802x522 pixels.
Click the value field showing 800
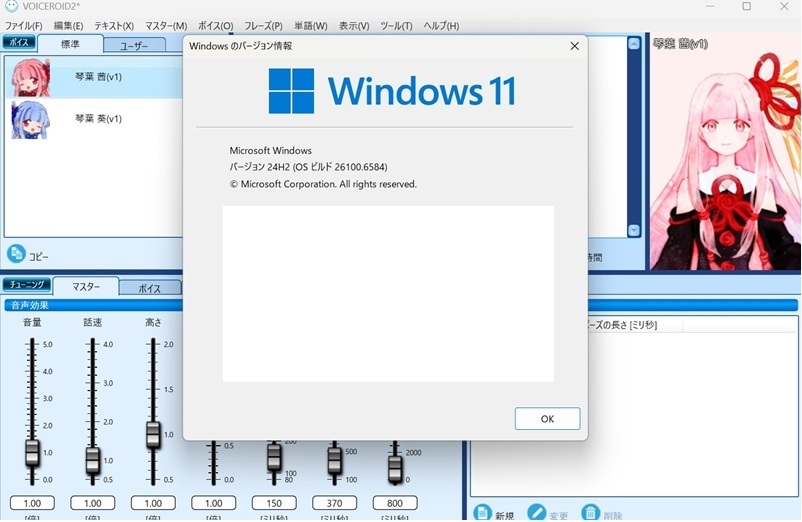click(395, 503)
